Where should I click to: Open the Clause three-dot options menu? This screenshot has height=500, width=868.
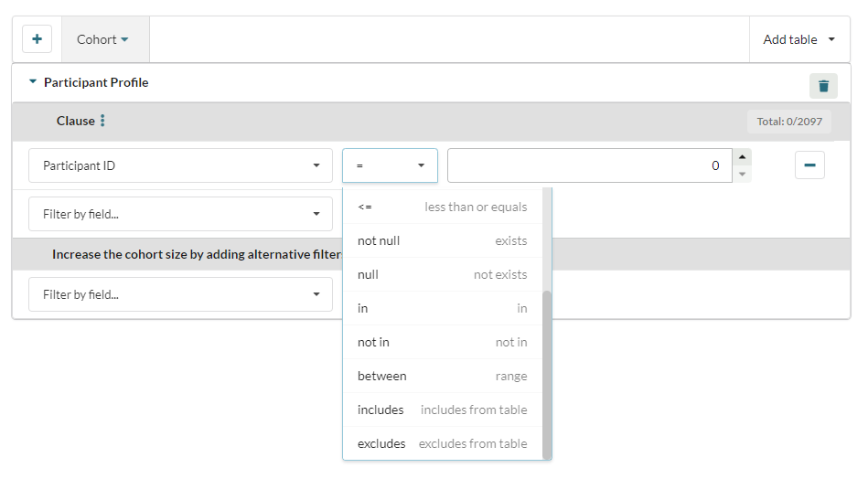pyautogui.click(x=102, y=121)
